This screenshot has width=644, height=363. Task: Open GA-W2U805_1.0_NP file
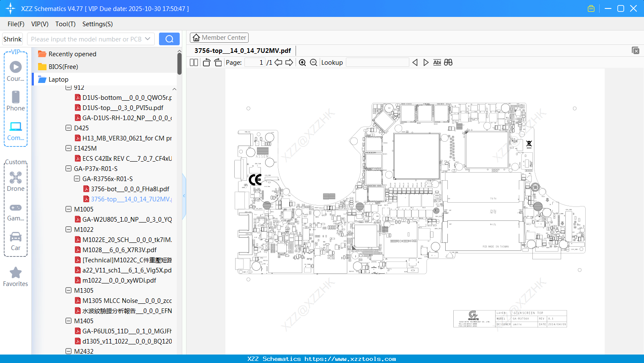123,219
